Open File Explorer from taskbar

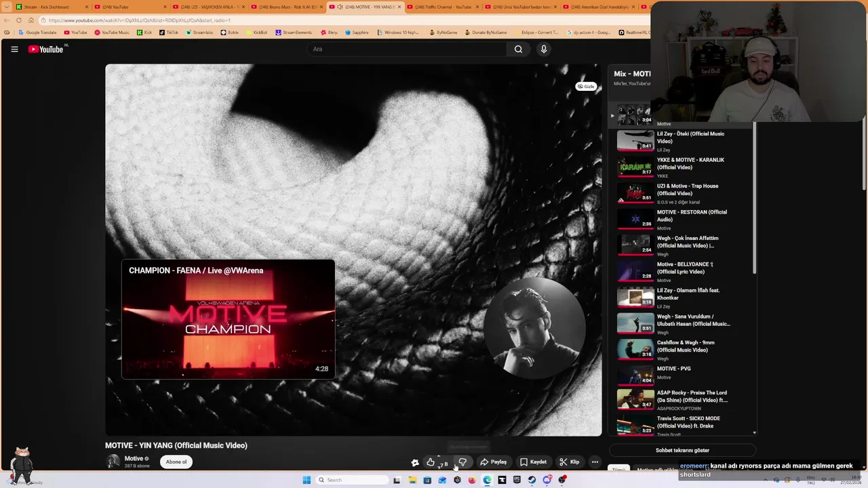click(x=412, y=480)
